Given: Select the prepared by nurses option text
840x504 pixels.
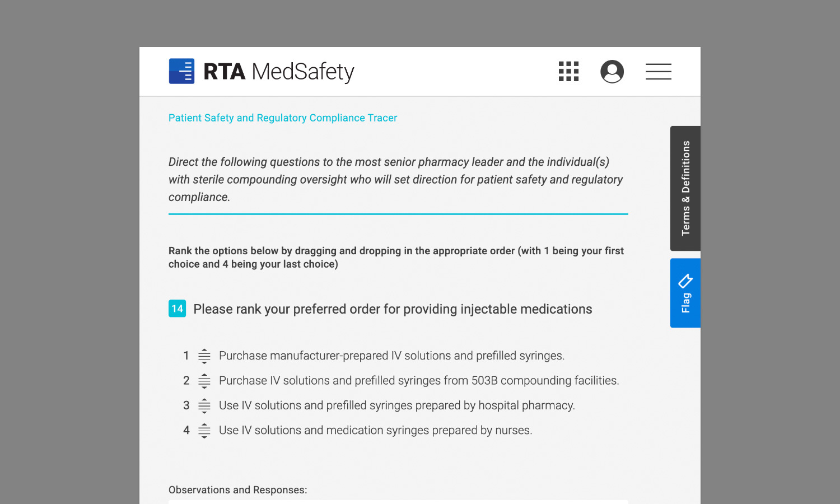Looking at the screenshot, I should tap(375, 430).
